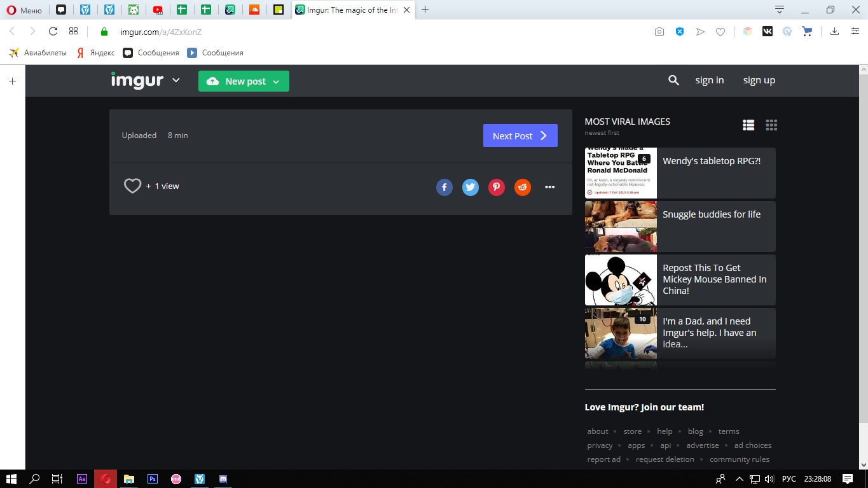Click the blog footer link
Viewport: 868px width, 488px height.
(696, 431)
